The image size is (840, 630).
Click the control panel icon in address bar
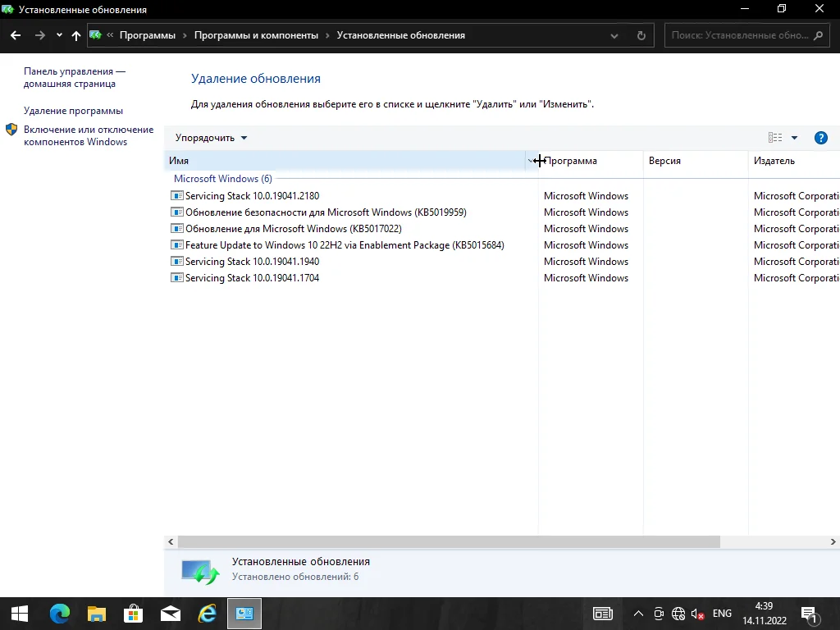click(96, 34)
